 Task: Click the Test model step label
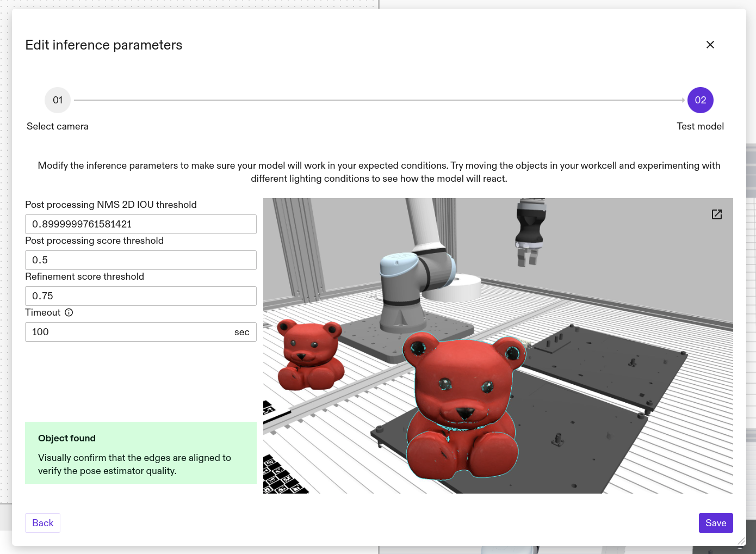point(700,126)
